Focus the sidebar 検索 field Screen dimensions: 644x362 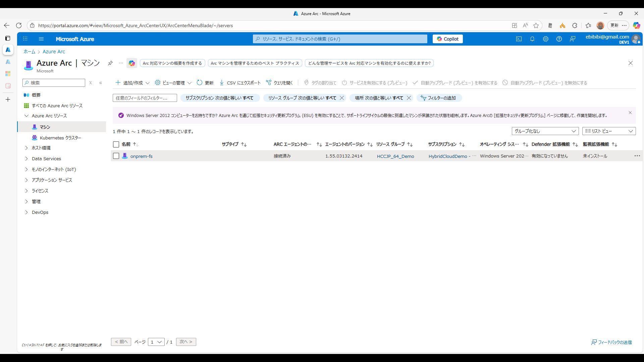pyautogui.click(x=54, y=83)
